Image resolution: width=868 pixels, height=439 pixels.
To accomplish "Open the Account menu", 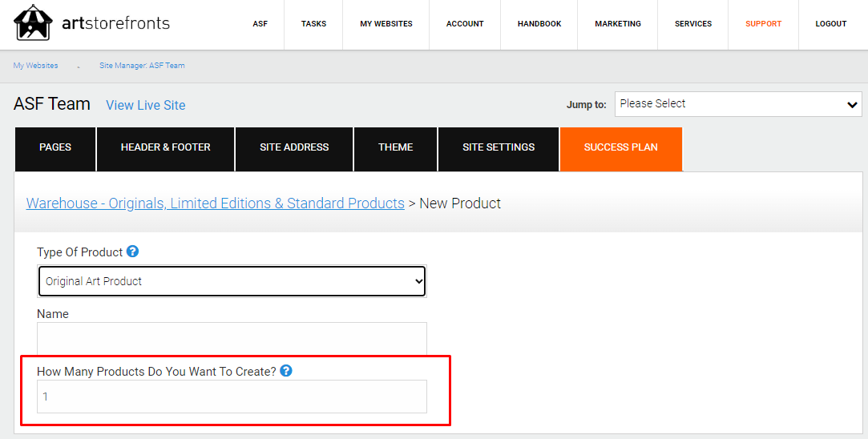I will [465, 24].
